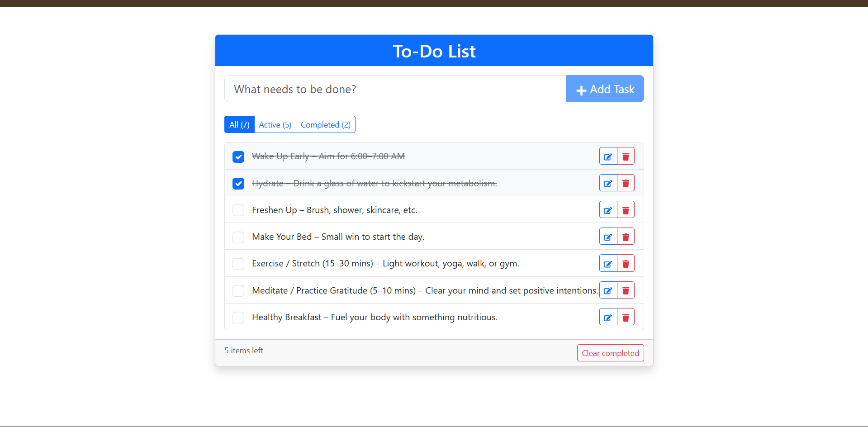
Task: Mark Freshen Up as completed
Action: tap(238, 210)
